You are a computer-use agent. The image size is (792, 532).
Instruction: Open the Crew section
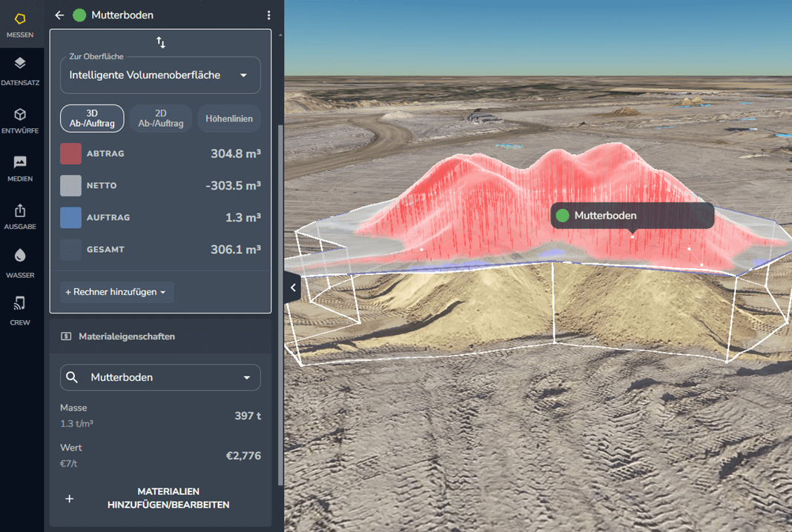pos(20,310)
